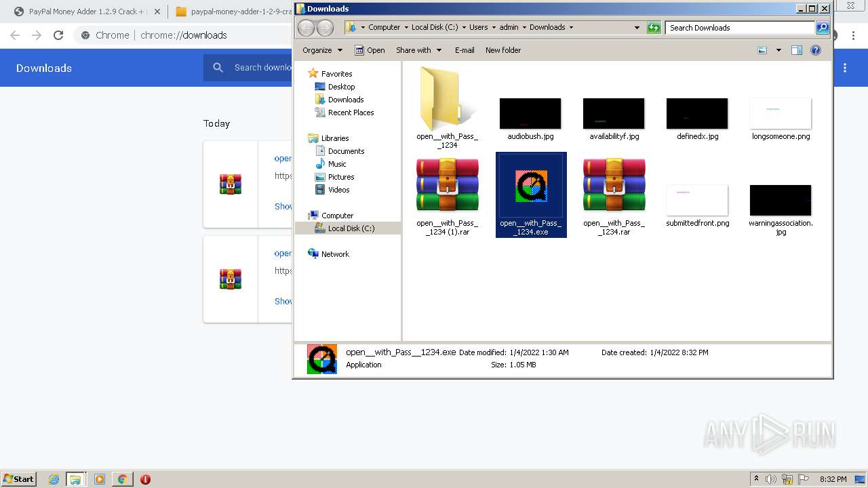The width and height of the screenshot is (868, 488).
Task: Select submittedfront.png thumbnail
Action: pos(697,200)
